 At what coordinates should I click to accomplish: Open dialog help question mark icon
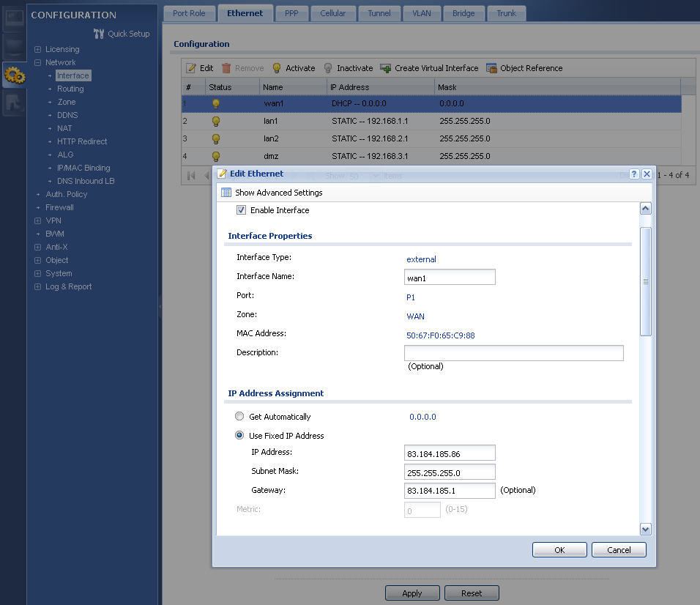click(x=634, y=174)
